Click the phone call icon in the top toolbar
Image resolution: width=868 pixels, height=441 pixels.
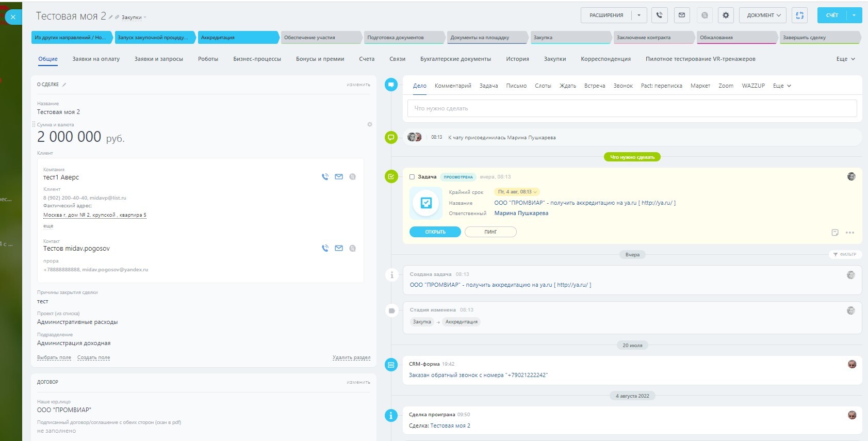659,15
